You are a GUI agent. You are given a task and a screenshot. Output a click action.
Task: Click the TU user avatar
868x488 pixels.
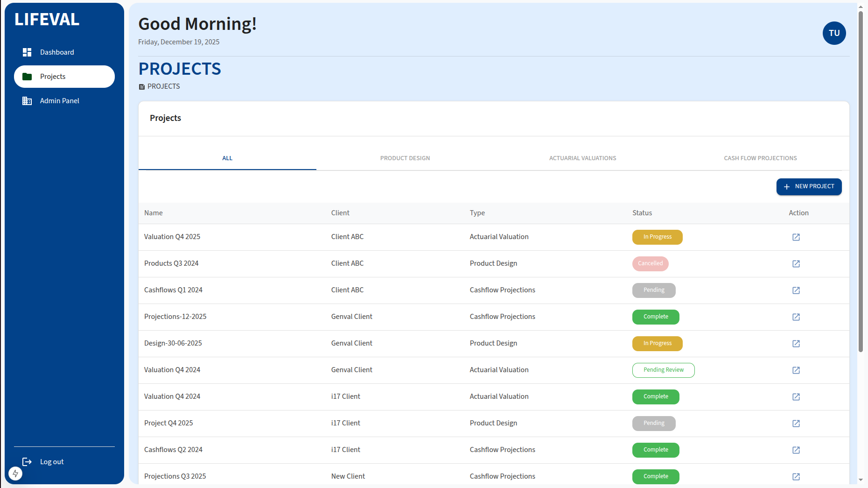click(x=834, y=33)
